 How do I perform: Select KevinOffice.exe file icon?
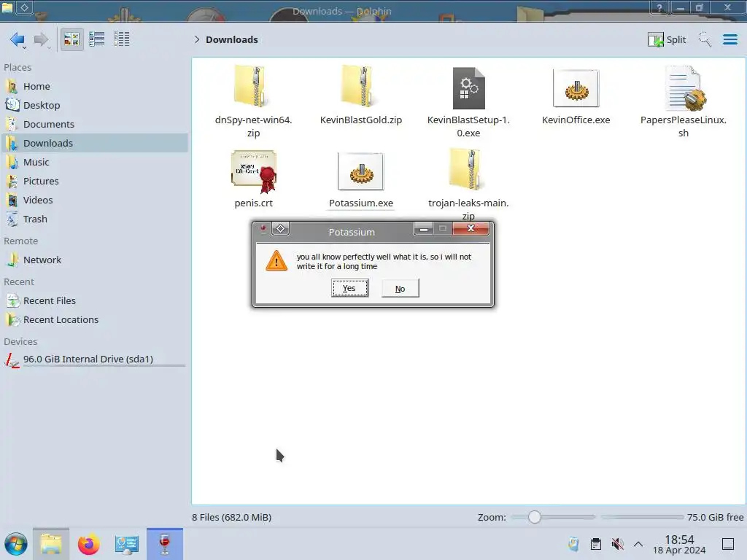point(576,88)
